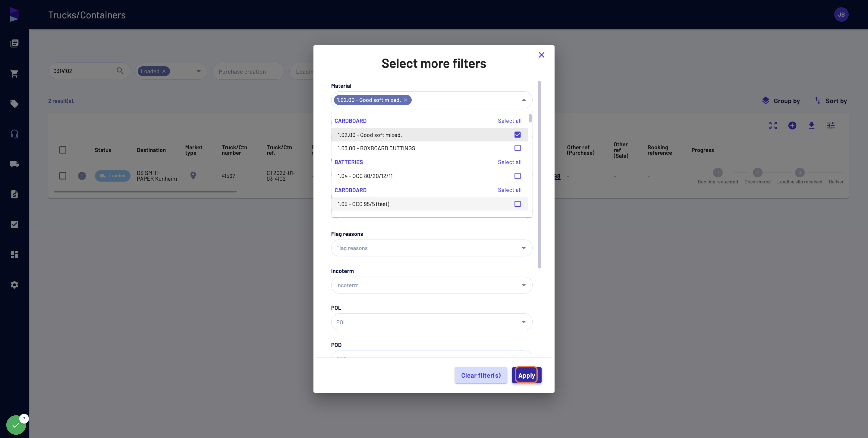Click the Clear filter(s) button
868x438 pixels.
click(481, 375)
